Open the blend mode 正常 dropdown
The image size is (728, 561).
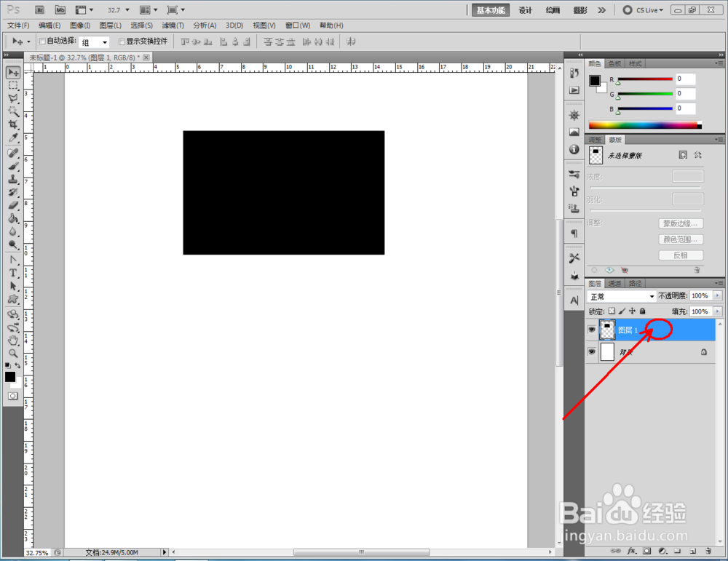tap(621, 297)
